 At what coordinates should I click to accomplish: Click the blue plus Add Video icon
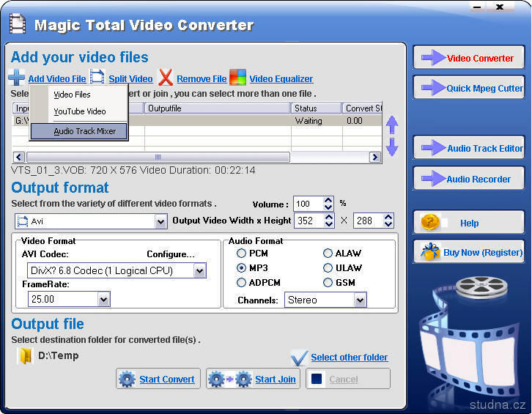point(16,77)
